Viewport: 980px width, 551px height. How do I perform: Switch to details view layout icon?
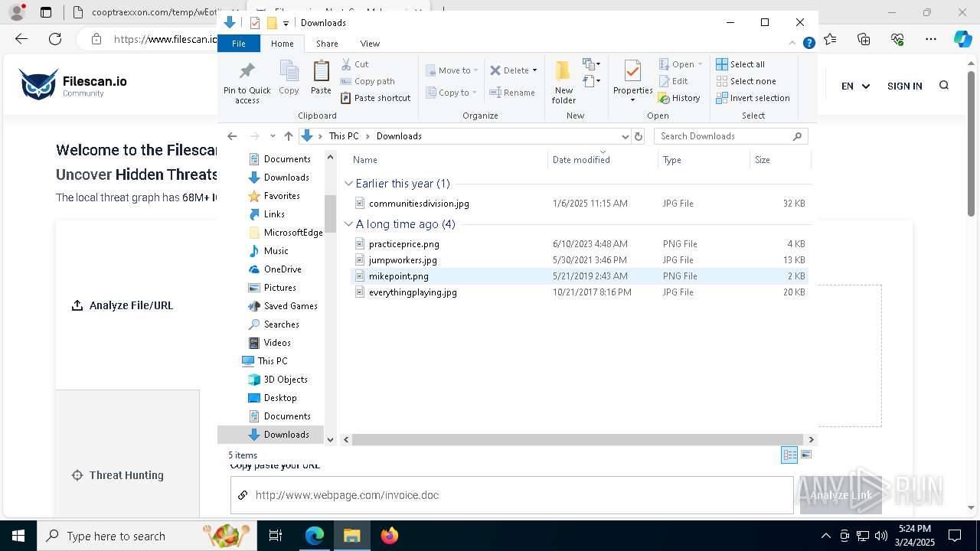pos(789,455)
